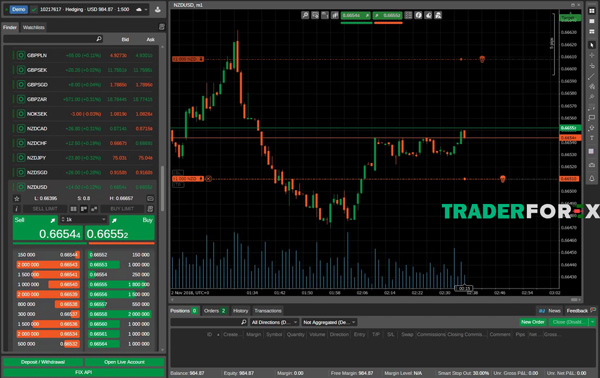Open the Feedback button

tap(581, 311)
